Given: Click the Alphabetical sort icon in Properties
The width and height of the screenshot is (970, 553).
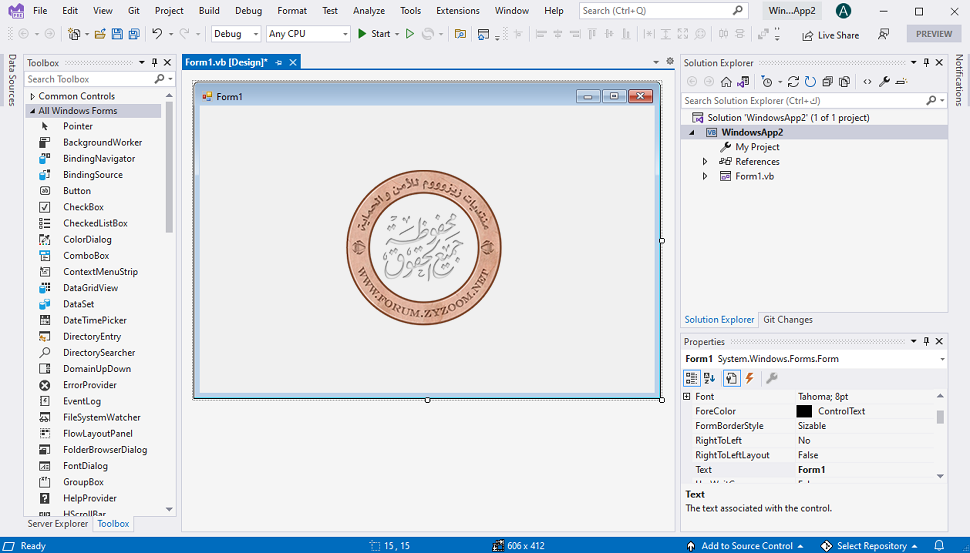Looking at the screenshot, I should pos(710,378).
